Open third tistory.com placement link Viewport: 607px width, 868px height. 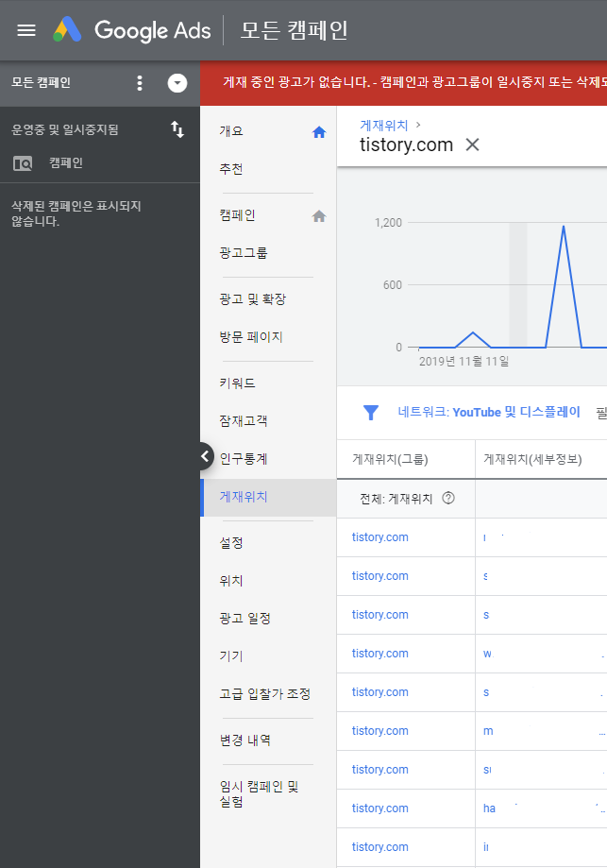[380, 615]
